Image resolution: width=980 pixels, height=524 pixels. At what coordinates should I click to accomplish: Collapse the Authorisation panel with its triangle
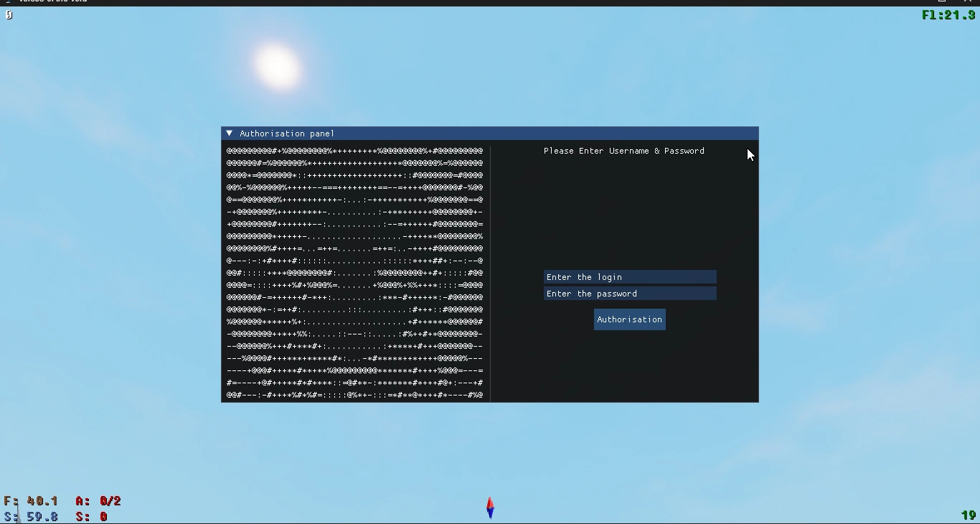click(x=230, y=134)
